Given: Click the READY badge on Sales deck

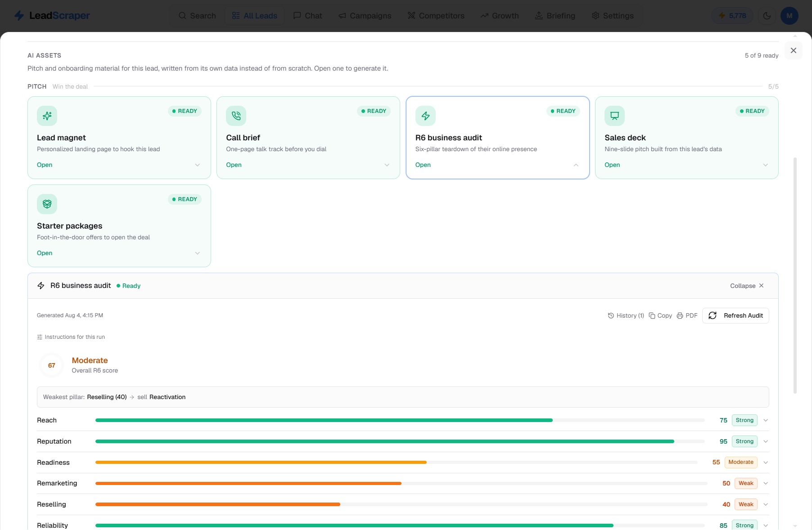Looking at the screenshot, I should click(x=752, y=111).
